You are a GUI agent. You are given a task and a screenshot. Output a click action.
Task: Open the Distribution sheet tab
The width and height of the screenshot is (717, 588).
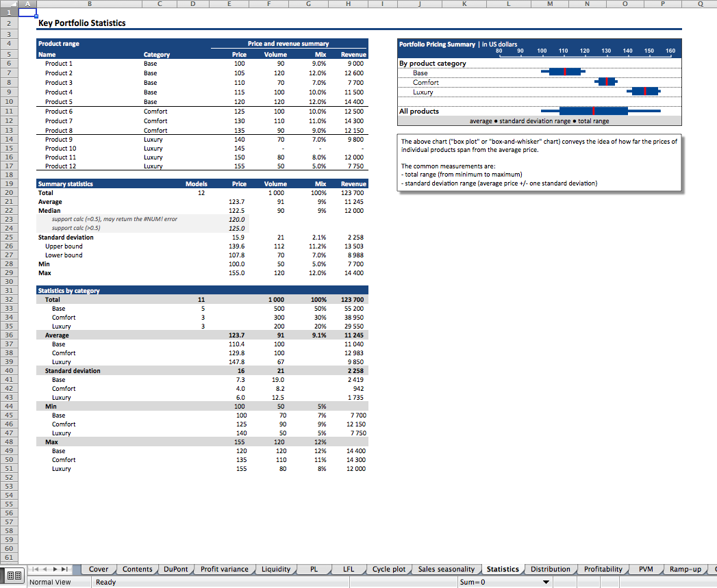[x=550, y=570]
